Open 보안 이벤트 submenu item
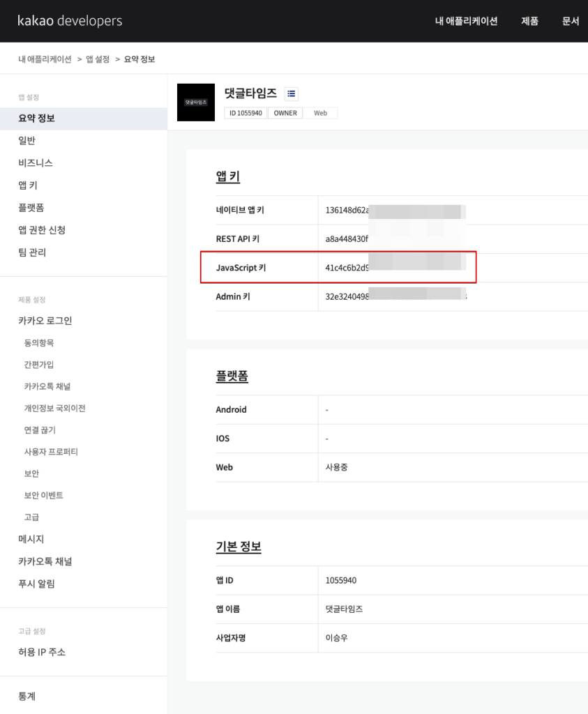Image resolution: width=588 pixels, height=714 pixels. tap(44, 496)
